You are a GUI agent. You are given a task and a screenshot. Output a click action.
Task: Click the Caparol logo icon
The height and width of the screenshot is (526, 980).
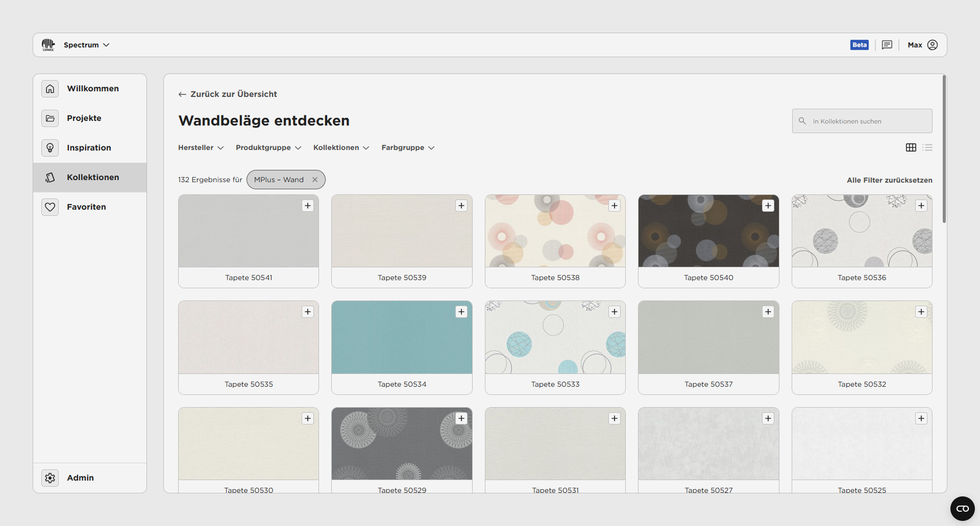pos(48,45)
